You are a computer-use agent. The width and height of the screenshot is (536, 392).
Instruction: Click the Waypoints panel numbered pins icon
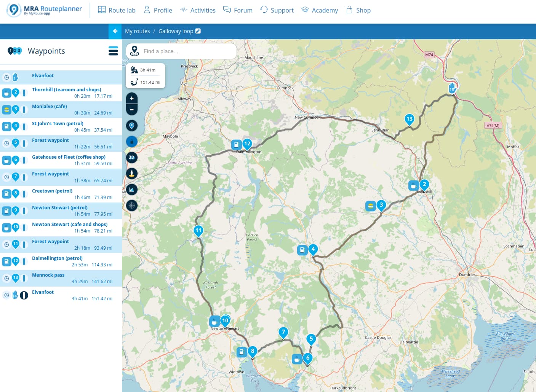point(14,51)
